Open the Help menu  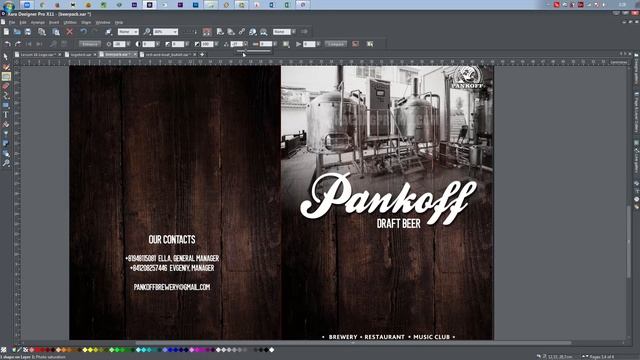click(x=119, y=22)
